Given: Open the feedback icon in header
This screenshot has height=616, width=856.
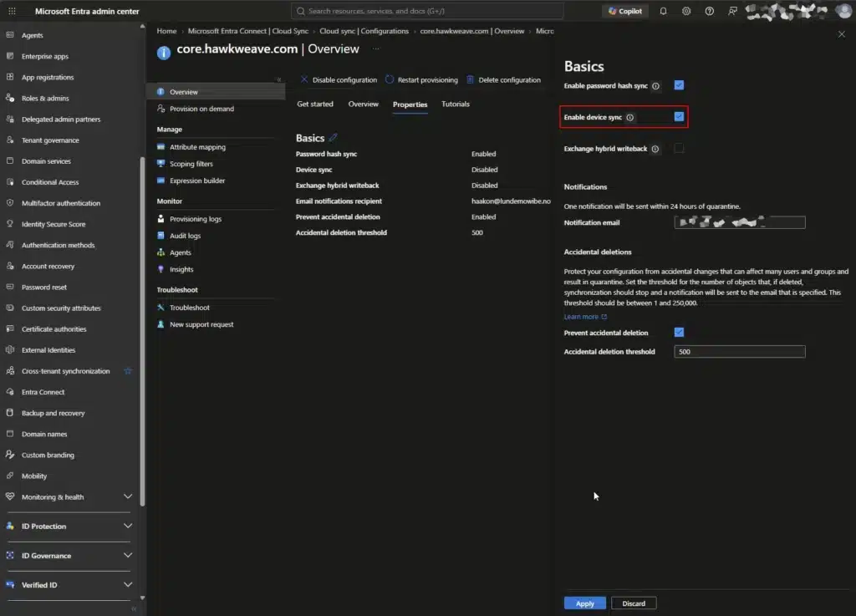Looking at the screenshot, I should pos(732,11).
